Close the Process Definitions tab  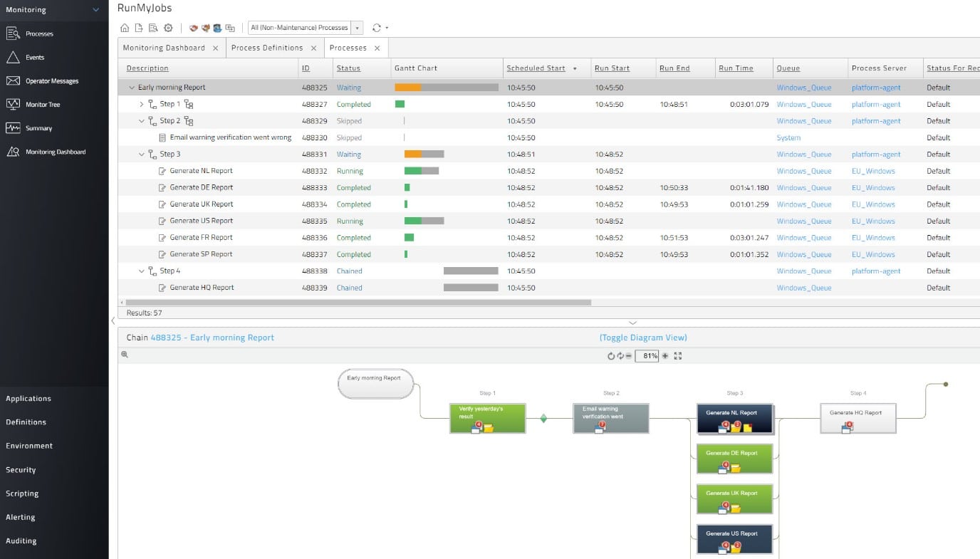click(314, 48)
